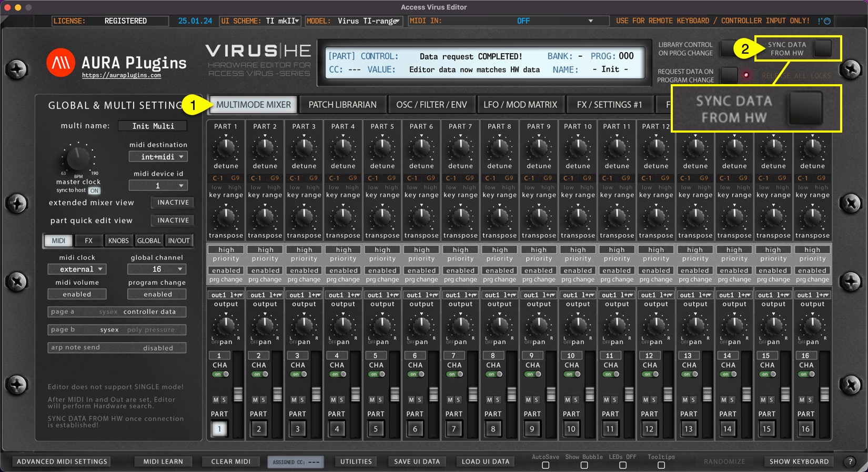Click the Part 6 pan knob

pyautogui.click(x=421, y=325)
